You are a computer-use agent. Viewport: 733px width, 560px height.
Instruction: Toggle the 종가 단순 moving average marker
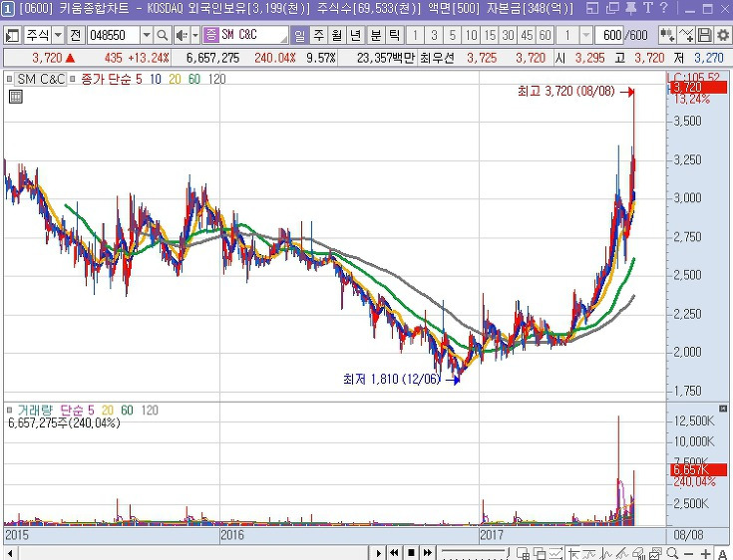pos(73,79)
